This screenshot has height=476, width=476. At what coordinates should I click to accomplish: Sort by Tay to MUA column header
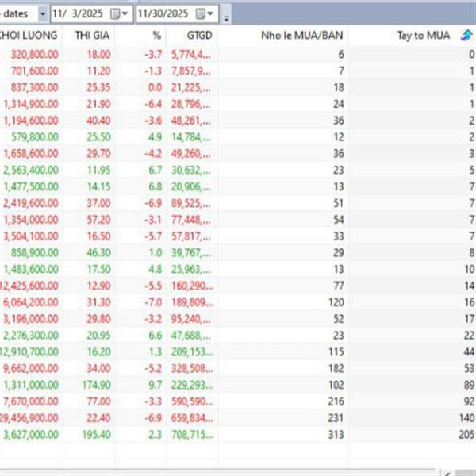(424, 35)
